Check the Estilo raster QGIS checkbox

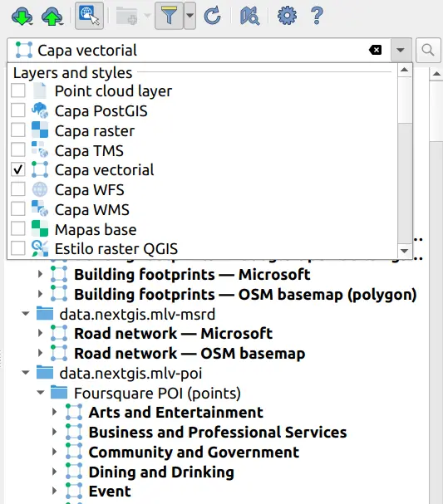coord(18,248)
